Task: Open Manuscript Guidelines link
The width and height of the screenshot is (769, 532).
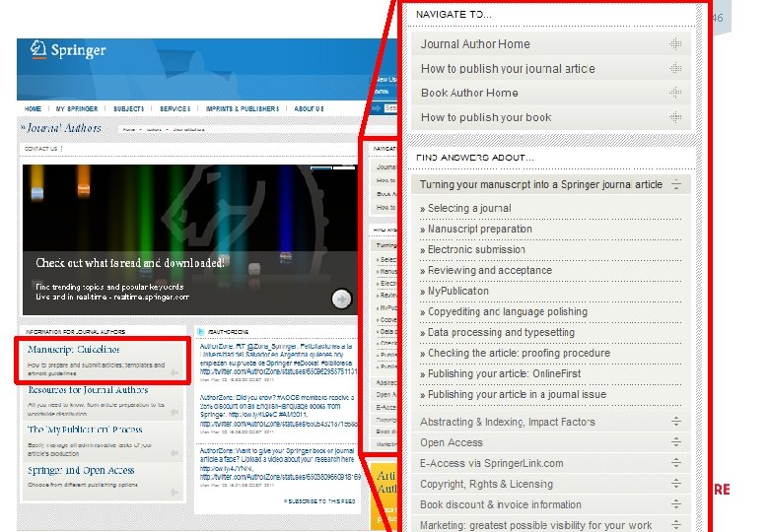Action: tap(74, 350)
